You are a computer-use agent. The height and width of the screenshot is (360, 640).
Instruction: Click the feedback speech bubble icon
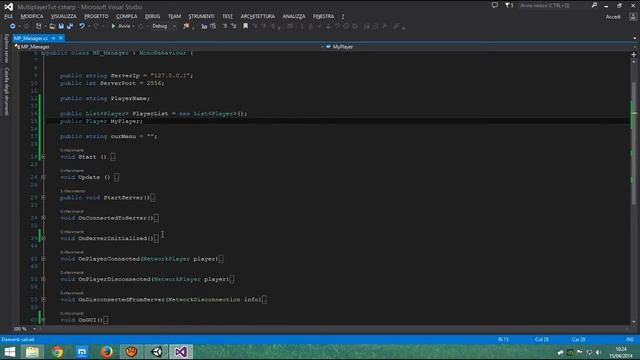[495, 5]
